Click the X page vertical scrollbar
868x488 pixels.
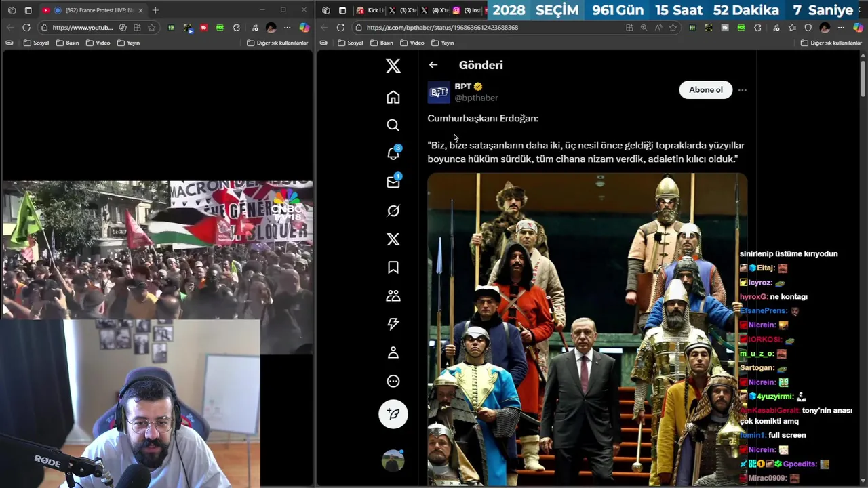click(x=863, y=78)
